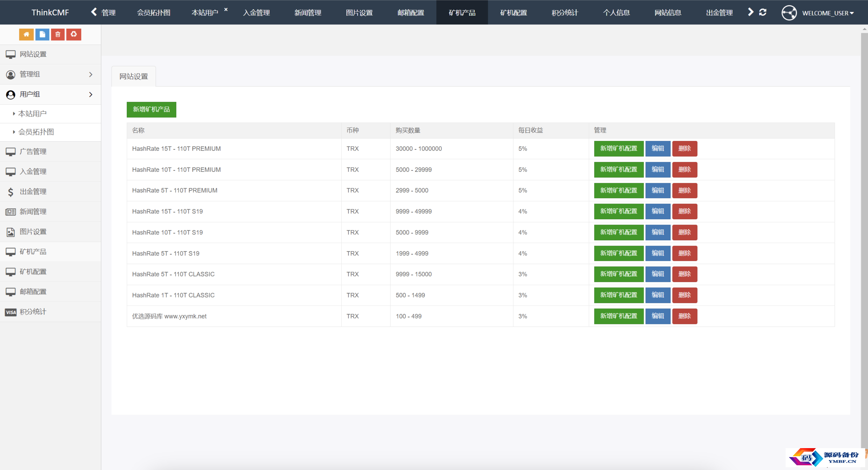Delete the HashRate 1T - 110T CLASSIC row
The width and height of the screenshot is (868, 470).
pyautogui.click(x=685, y=295)
